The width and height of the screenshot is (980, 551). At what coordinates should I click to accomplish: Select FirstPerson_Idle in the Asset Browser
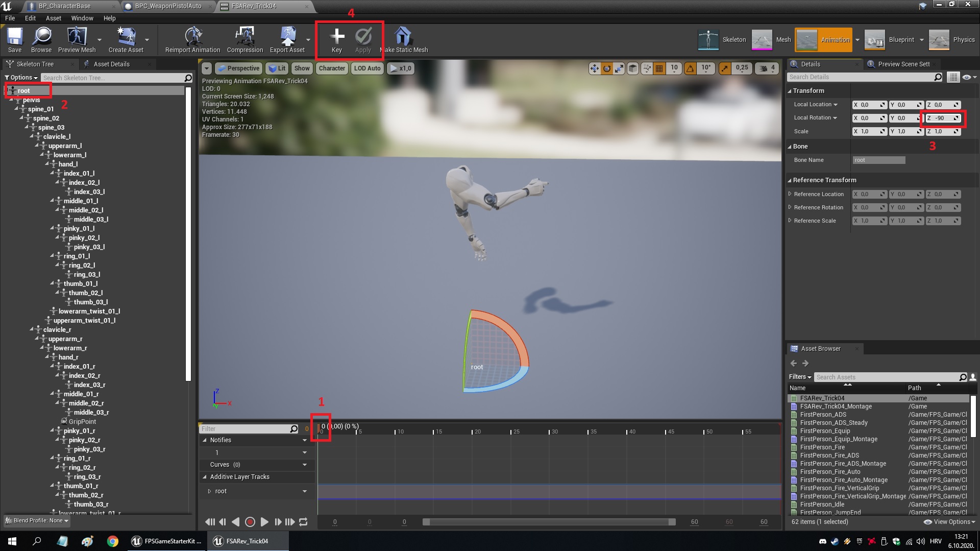pyautogui.click(x=822, y=504)
